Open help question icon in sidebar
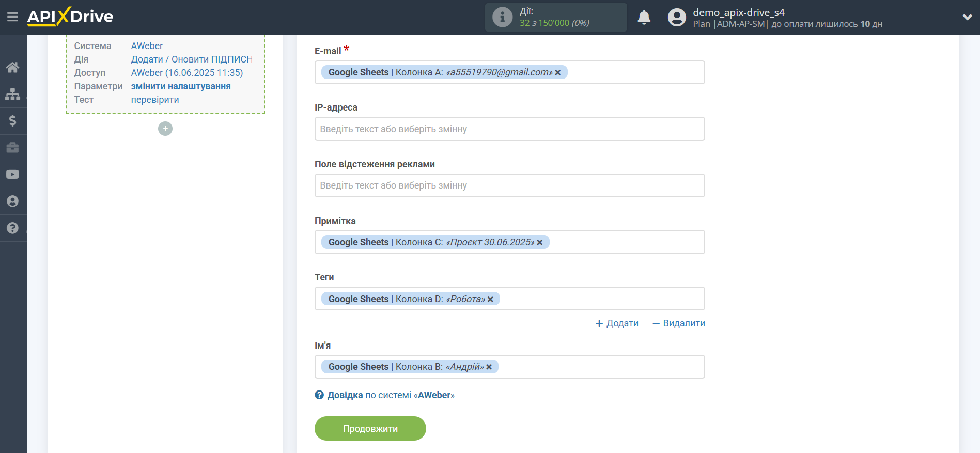The width and height of the screenshot is (980, 453). (x=13, y=228)
